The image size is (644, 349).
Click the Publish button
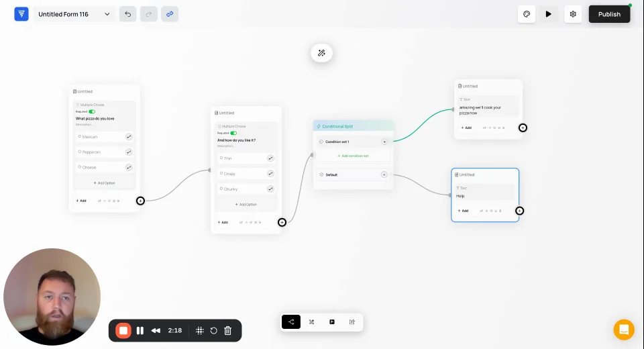click(609, 14)
